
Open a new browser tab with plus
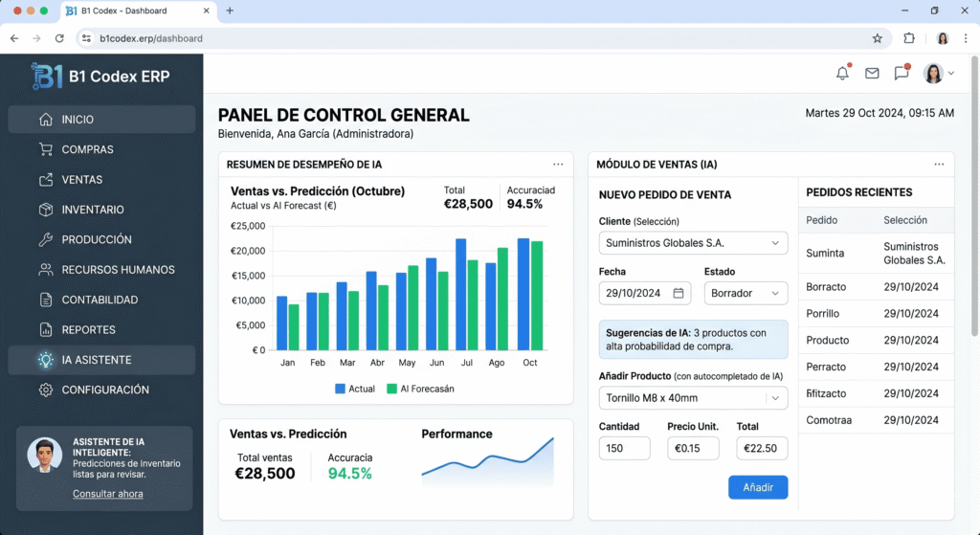[x=230, y=11]
